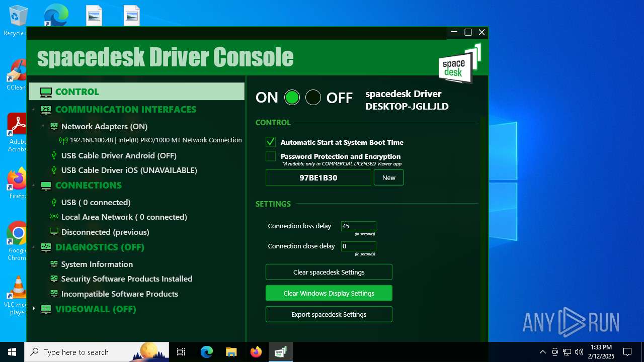The image size is (644, 362).
Task: Select USB (0 connected) entry
Action: point(96,203)
